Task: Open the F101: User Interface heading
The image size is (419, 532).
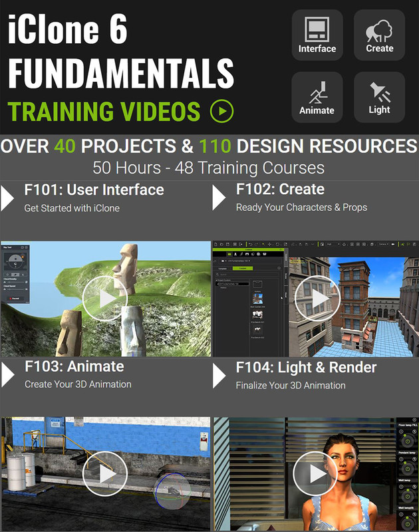Action: point(94,190)
